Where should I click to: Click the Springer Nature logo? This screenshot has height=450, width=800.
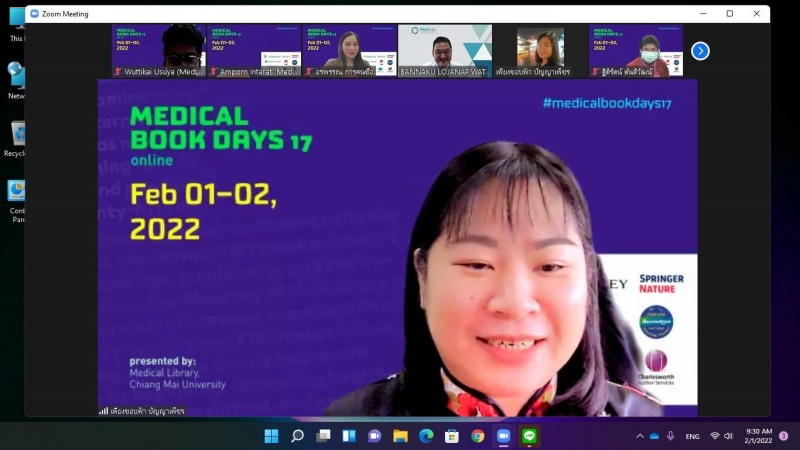point(661,284)
